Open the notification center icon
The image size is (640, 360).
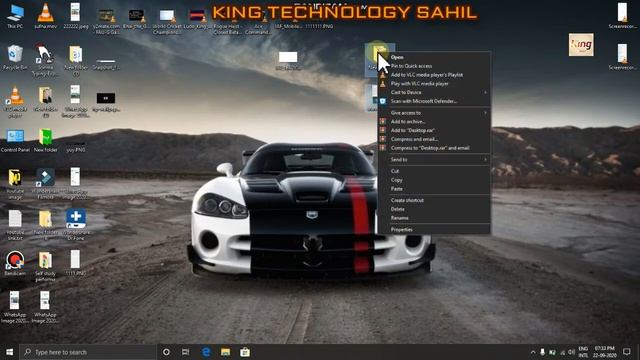click(x=627, y=352)
